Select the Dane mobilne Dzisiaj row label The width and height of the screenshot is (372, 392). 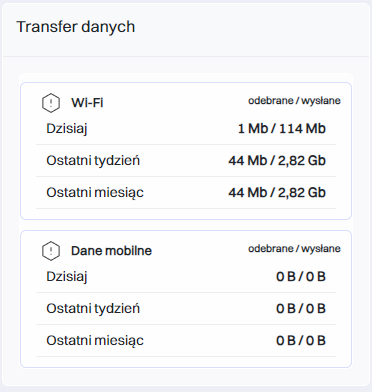coord(67,277)
